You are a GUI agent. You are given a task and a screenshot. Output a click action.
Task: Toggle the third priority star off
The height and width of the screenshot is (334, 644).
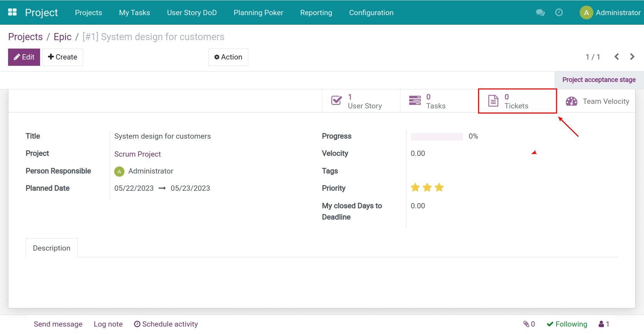click(439, 187)
